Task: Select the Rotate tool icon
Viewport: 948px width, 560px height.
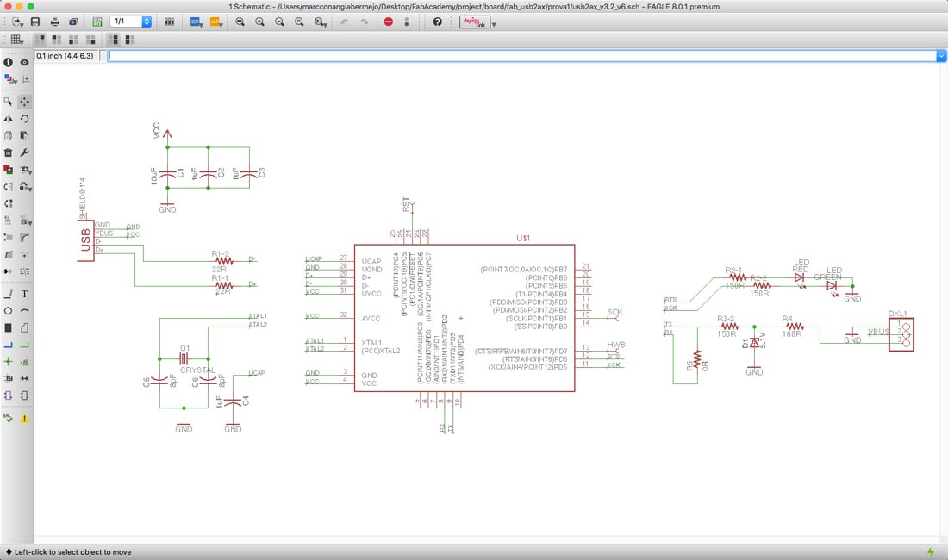Action: pos(24,118)
